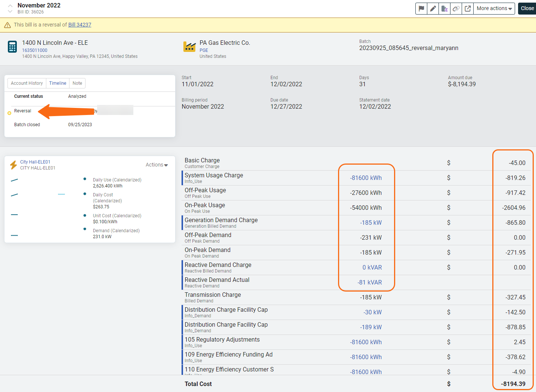This screenshot has width=536, height=392.
Task: Go to next bill with down chevron
Action: click(10, 12)
